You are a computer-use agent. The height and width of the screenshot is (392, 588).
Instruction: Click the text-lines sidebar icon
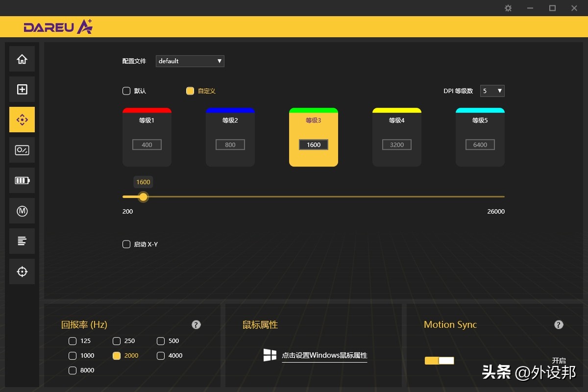pos(22,241)
